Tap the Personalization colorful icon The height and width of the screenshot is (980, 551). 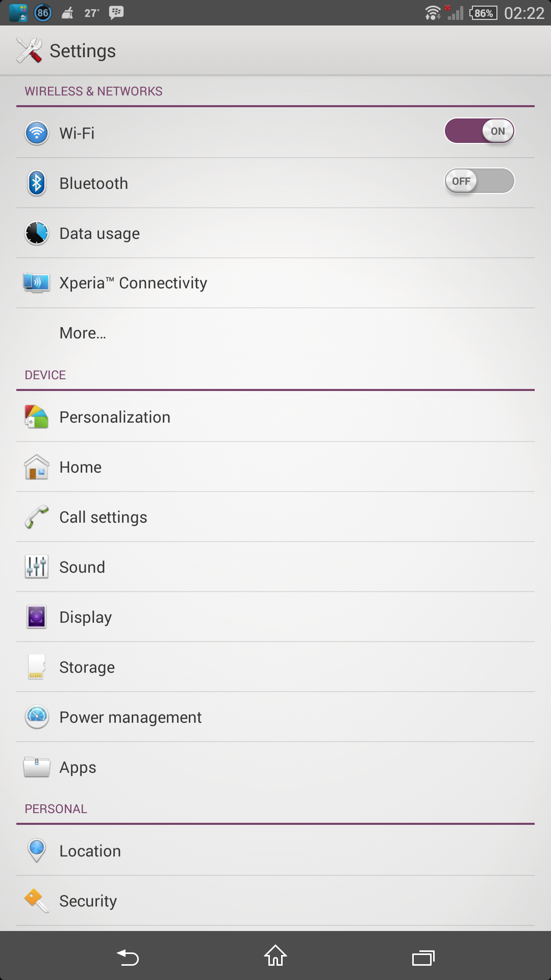[x=37, y=417]
